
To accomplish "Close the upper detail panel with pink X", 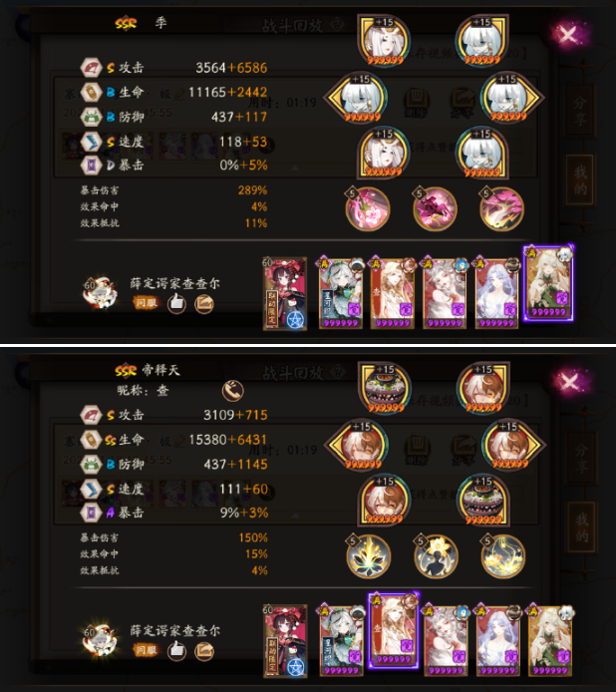I will pyautogui.click(x=569, y=34).
